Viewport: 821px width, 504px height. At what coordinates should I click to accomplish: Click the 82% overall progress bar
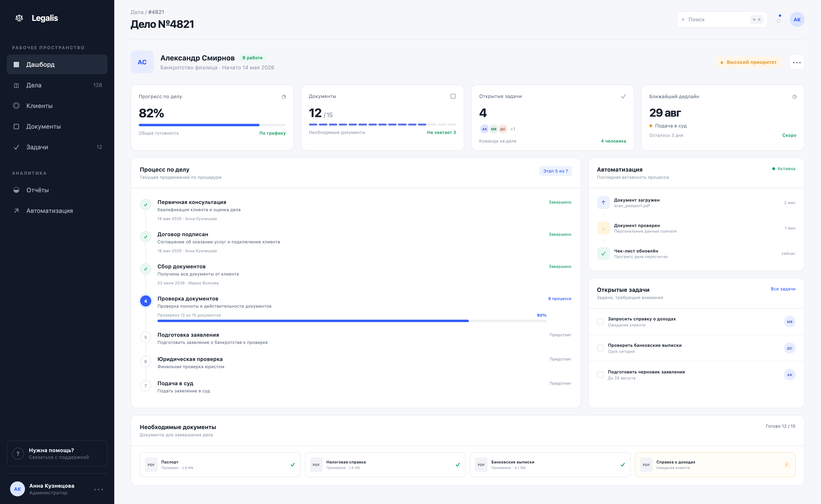212,125
